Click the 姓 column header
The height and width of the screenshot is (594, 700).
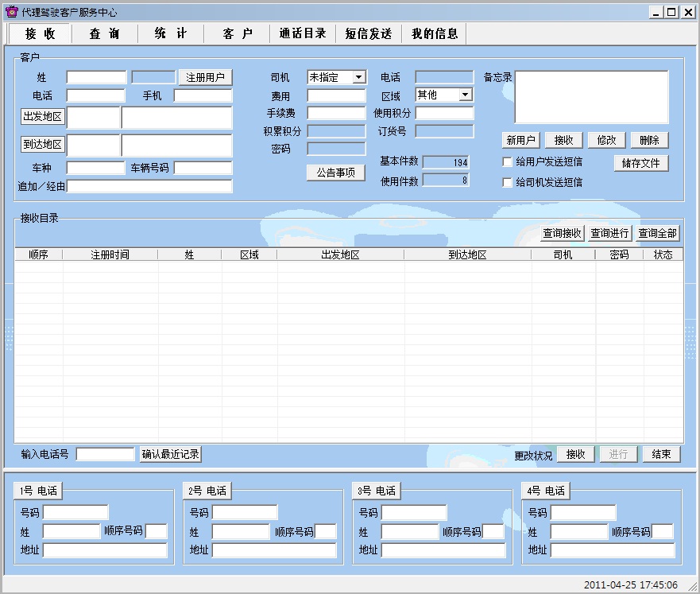tap(189, 254)
